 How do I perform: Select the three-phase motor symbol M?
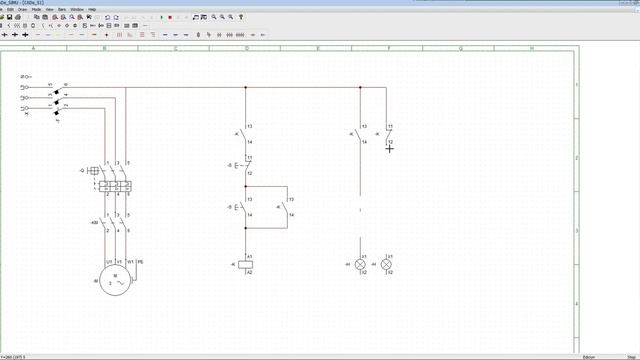(x=115, y=280)
